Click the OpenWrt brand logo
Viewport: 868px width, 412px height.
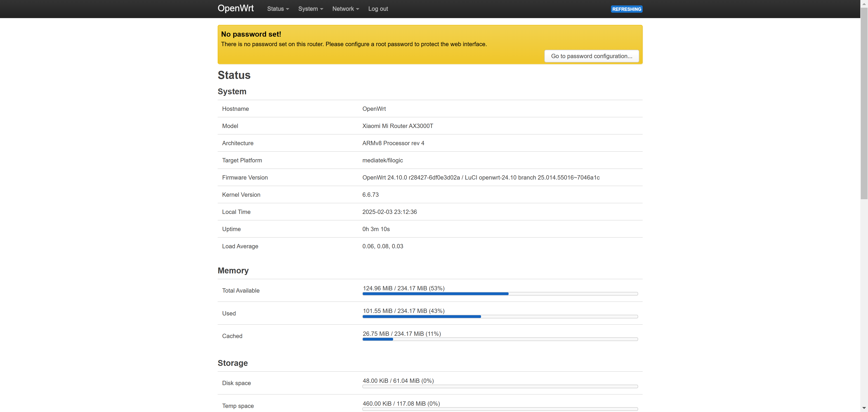[x=236, y=8]
